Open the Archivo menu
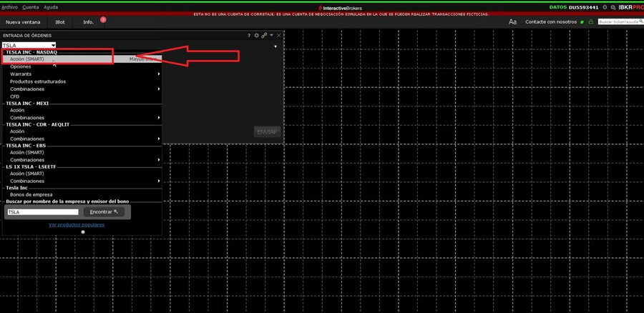Image resolution: width=644 pixels, height=313 pixels. [x=9, y=7]
